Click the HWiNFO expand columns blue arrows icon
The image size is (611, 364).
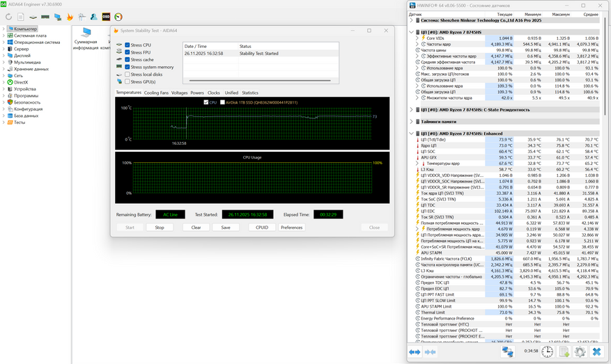[x=415, y=352]
